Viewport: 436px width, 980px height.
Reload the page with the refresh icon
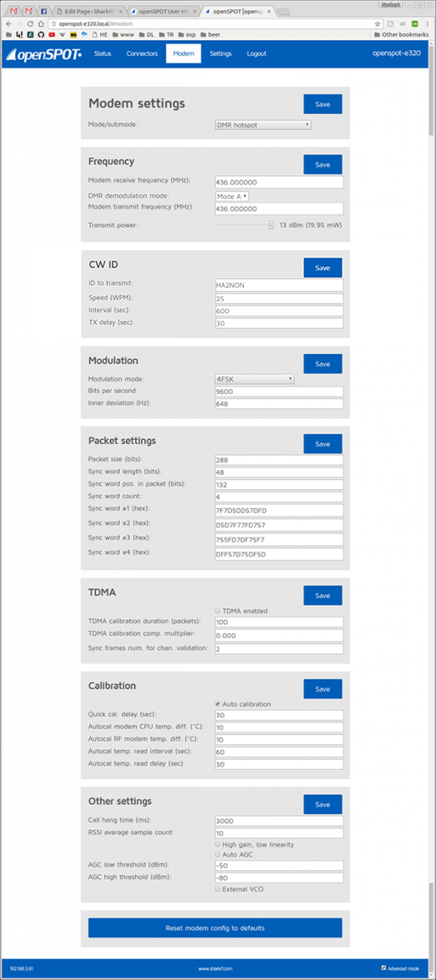click(x=31, y=23)
